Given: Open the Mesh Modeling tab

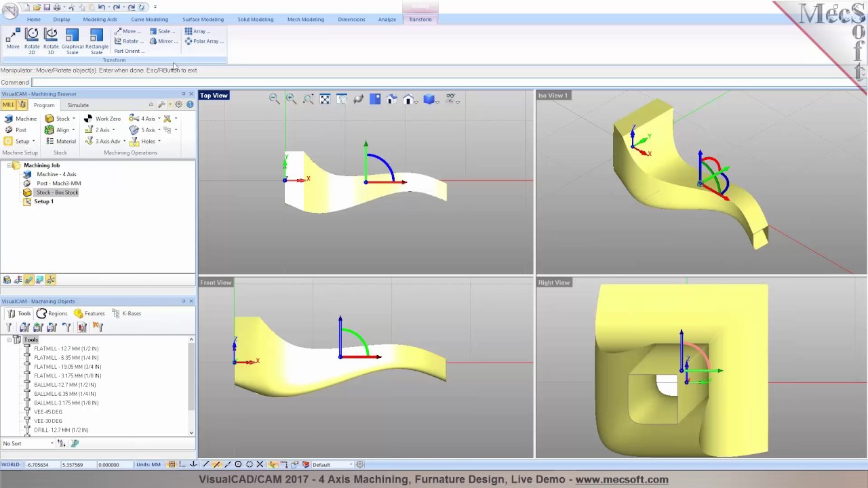Looking at the screenshot, I should coord(305,20).
